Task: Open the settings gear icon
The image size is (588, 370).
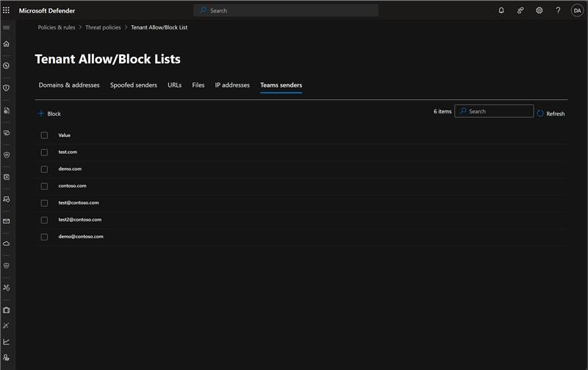Action: 539,10
